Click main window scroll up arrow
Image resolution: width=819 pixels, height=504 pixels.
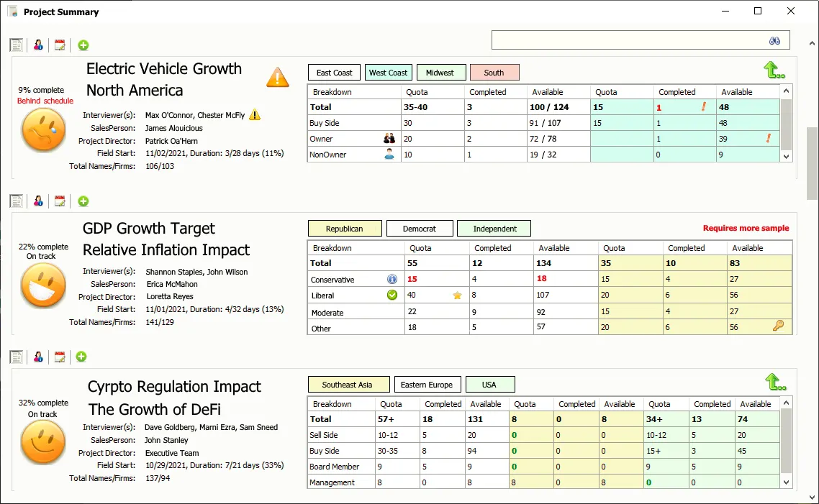click(813, 44)
